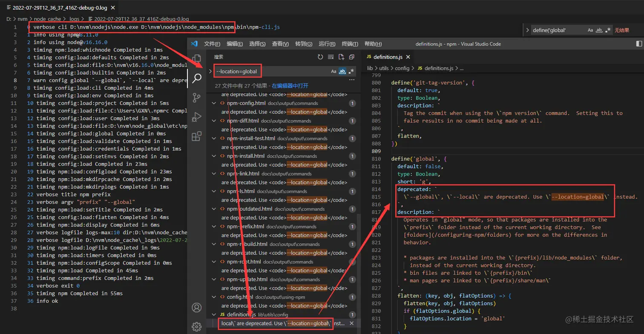644x334 pixels.
Task: Open a new search editor
Action: (341, 57)
